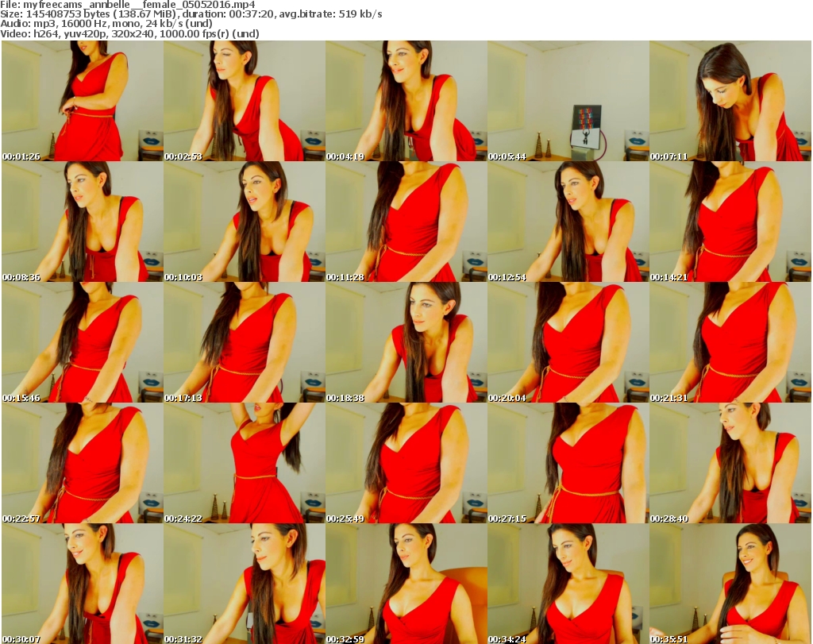Click the Audio mp3 info line
The width and height of the screenshot is (813, 644).
106,24
